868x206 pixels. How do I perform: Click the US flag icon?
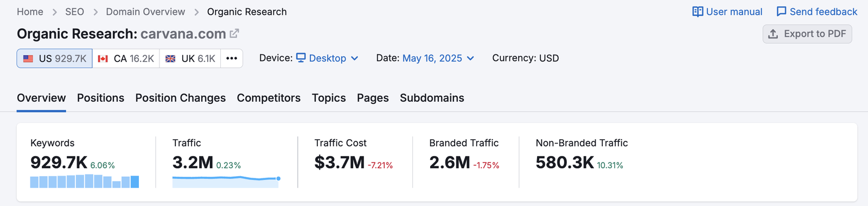point(28,59)
